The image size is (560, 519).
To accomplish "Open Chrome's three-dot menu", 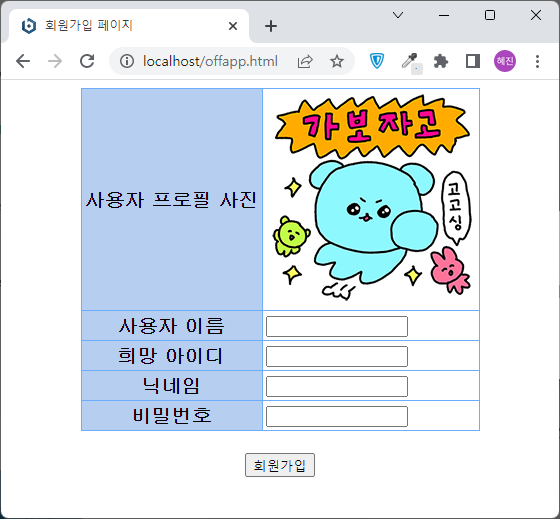I will 537,61.
